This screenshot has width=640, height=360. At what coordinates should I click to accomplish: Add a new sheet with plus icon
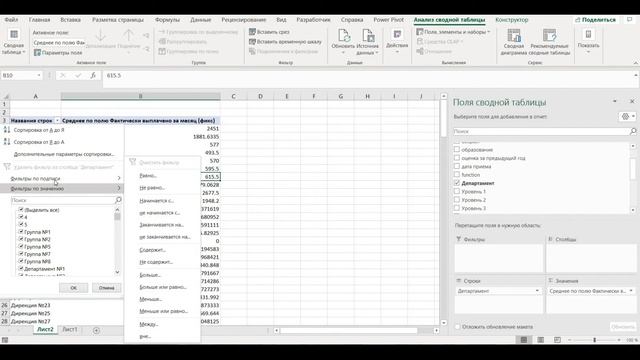(96, 330)
